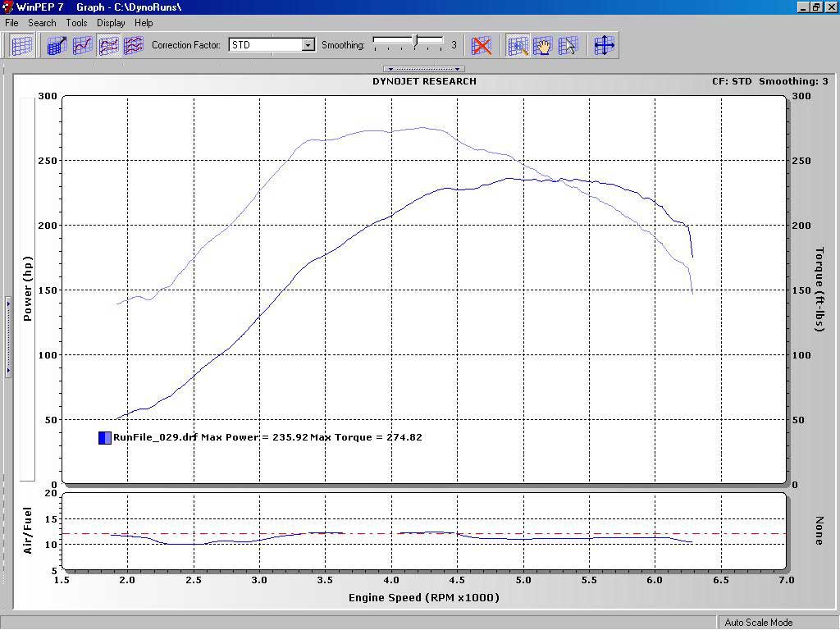The height and width of the screenshot is (630, 840).
Task: Click the four-way arrows auto scale icon
Action: (x=604, y=46)
